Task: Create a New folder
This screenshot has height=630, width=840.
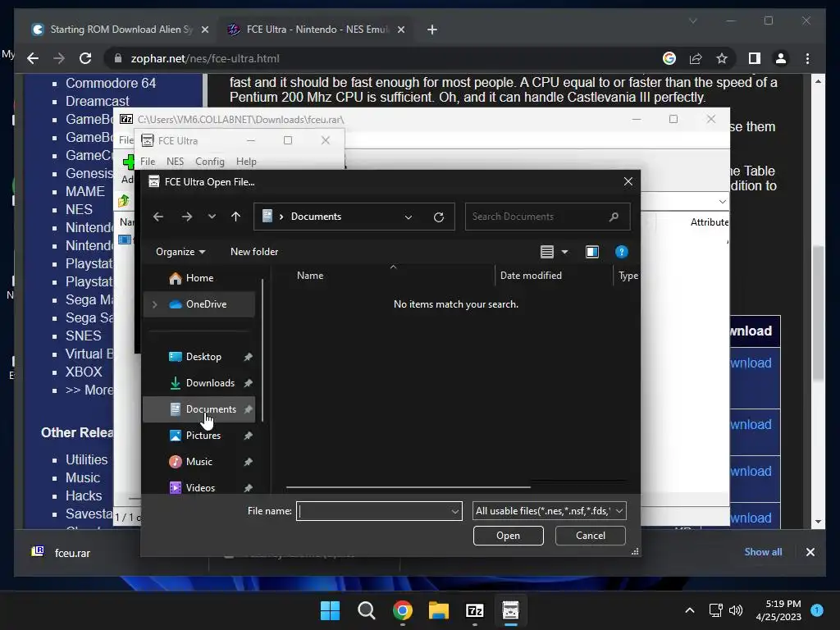Action: [x=254, y=252]
